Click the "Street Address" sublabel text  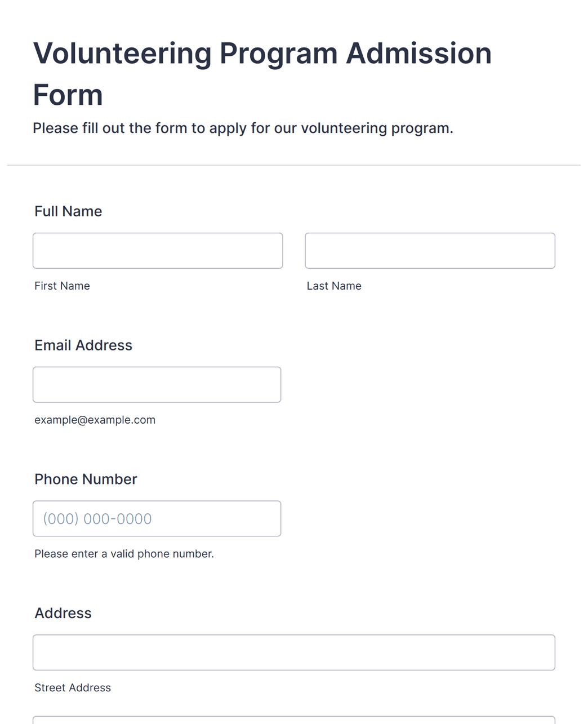click(x=73, y=687)
